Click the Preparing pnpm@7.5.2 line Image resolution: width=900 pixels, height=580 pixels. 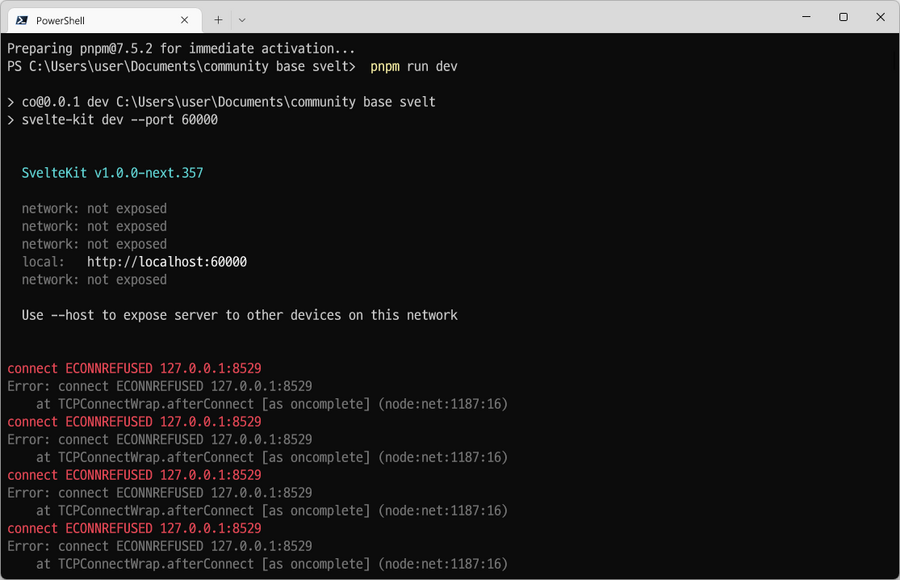point(181,49)
